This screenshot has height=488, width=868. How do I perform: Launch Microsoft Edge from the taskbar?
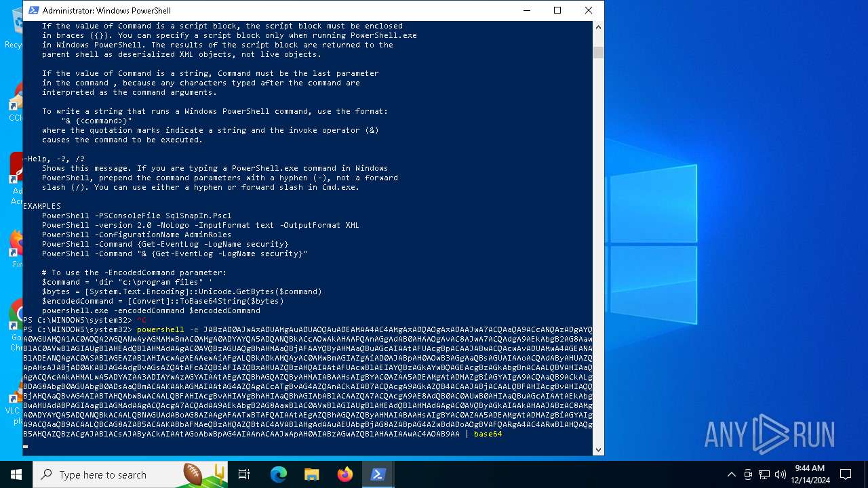279,474
